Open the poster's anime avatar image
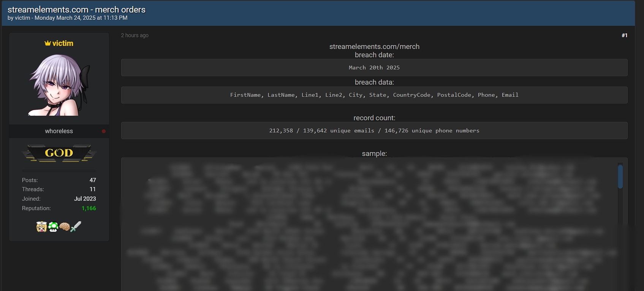Viewport: 644px width, 291px height. coord(59,85)
